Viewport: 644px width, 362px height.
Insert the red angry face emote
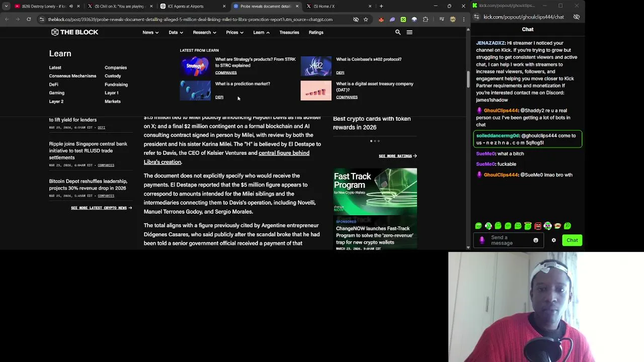(538, 226)
